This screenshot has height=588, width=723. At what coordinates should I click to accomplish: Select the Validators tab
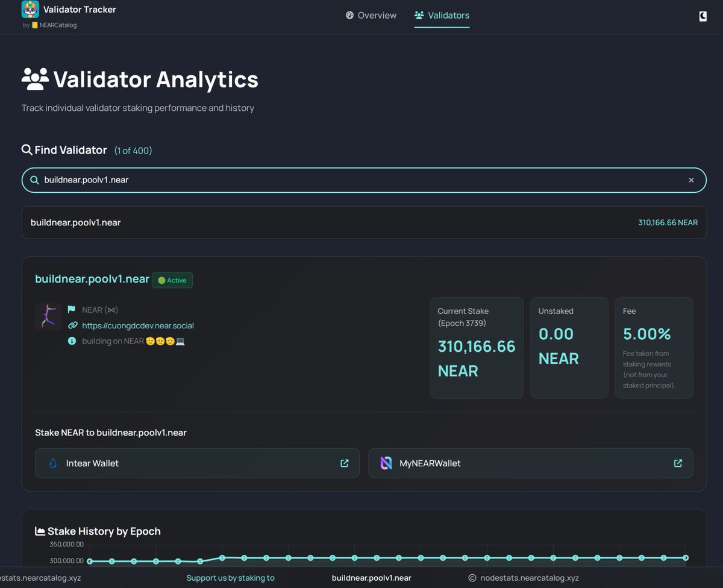coord(442,15)
